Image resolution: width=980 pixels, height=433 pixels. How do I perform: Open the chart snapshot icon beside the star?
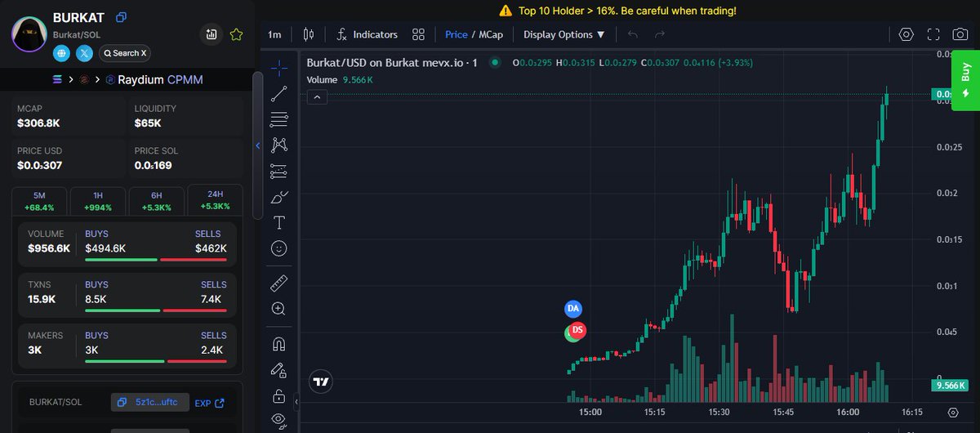212,34
